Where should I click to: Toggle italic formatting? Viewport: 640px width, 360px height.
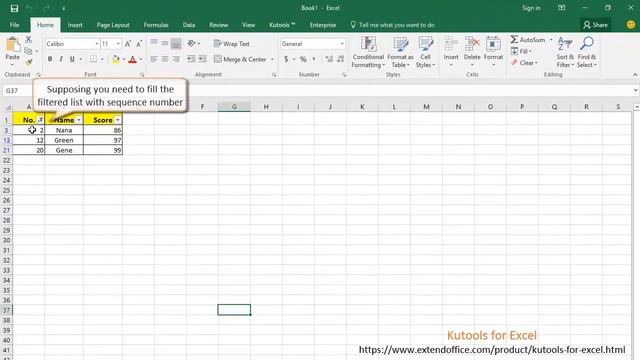pyautogui.click(x=61, y=59)
